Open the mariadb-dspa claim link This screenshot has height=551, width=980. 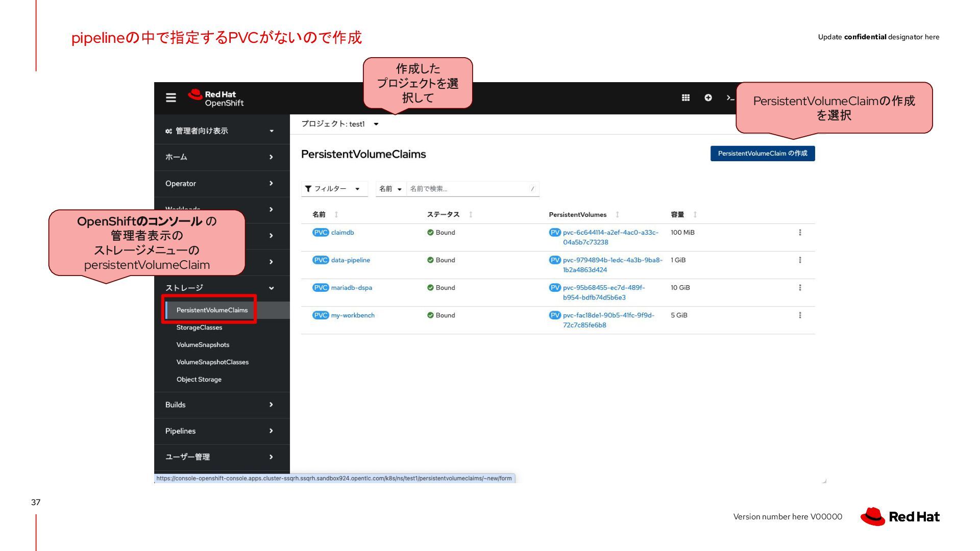(352, 288)
